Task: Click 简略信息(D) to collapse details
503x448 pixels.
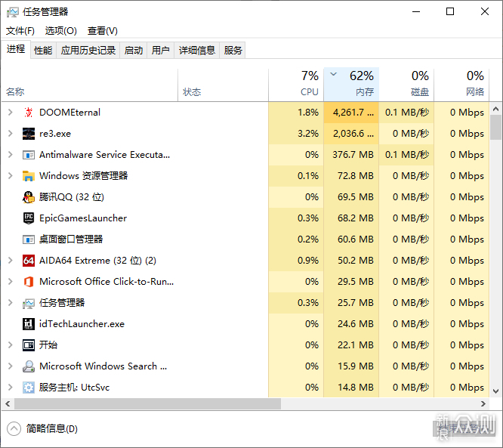Action: [42, 429]
